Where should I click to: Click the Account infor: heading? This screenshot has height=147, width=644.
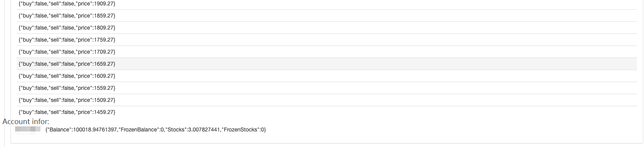(x=26, y=122)
